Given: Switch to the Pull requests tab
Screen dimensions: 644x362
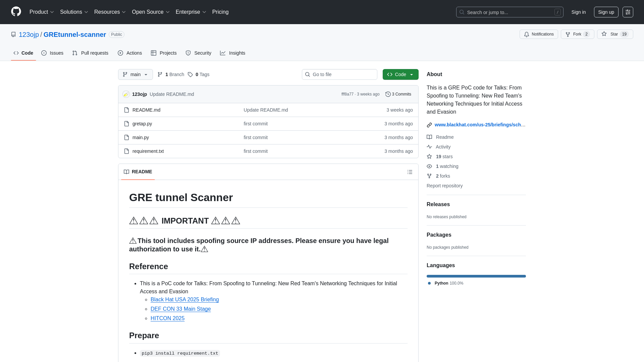Looking at the screenshot, I should tap(90, 53).
